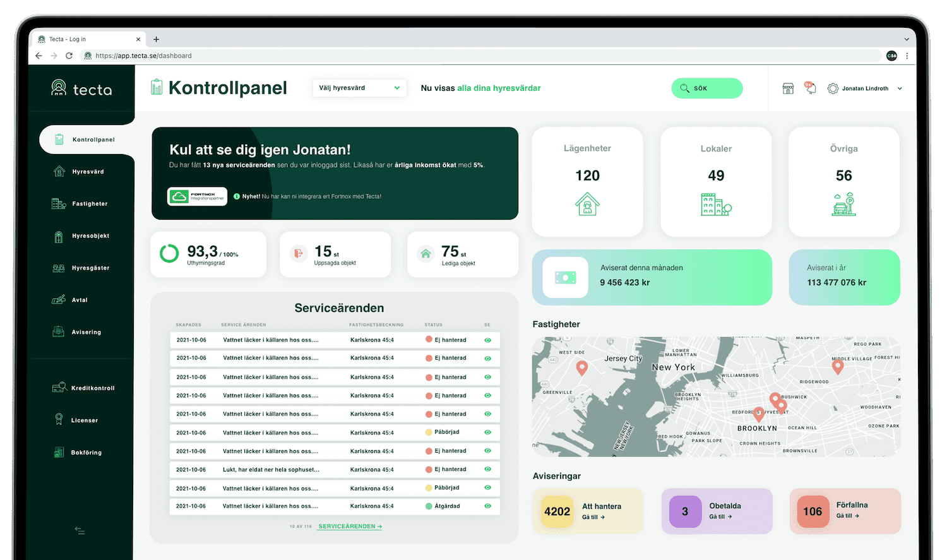Click the green SÖK search button
This screenshot has width=947, height=560.
pyautogui.click(x=706, y=88)
